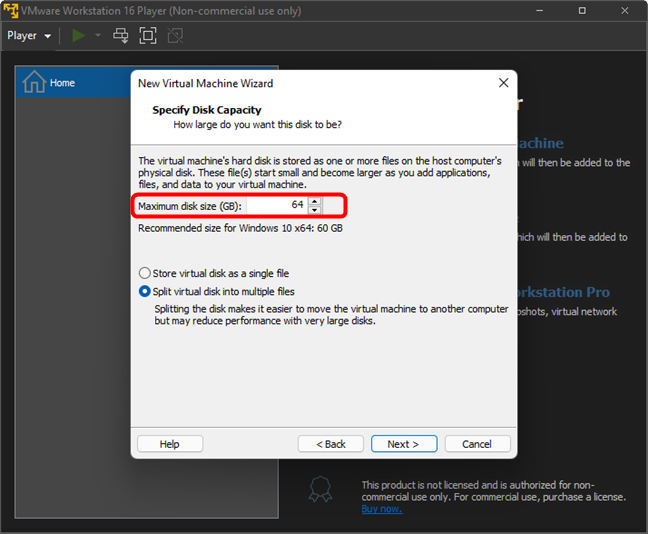Decrease disk size with down arrow
The width and height of the screenshot is (648, 534).
click(315, 210)
